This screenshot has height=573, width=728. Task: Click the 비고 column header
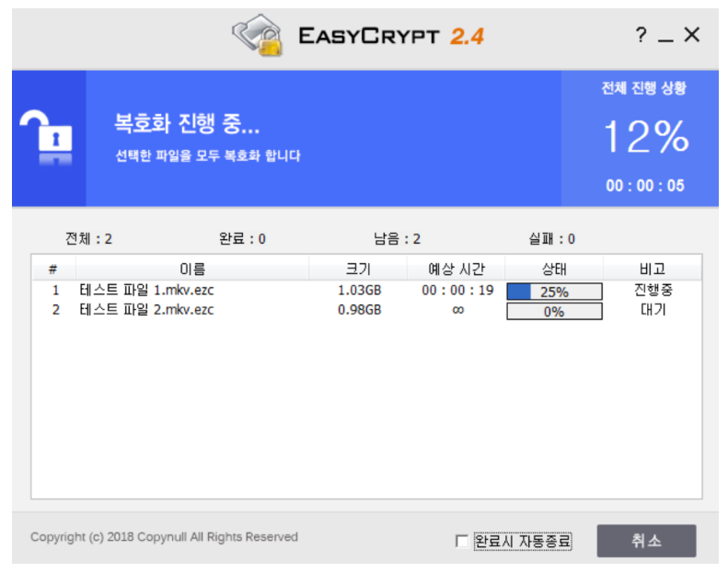point(653,269)
